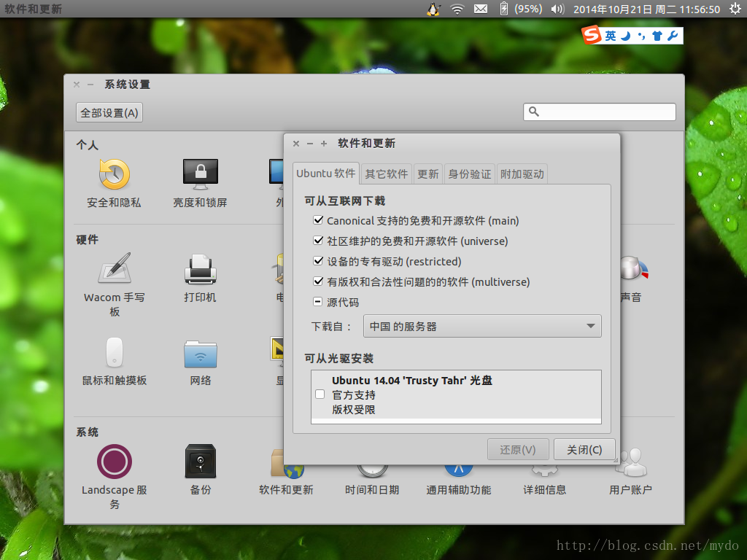Open the volume indicator in top bar
The image size is (747, 560).
557,9
